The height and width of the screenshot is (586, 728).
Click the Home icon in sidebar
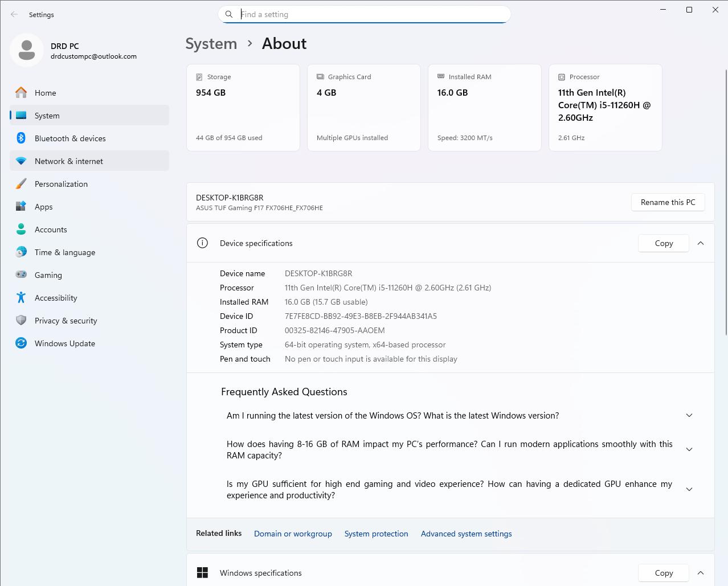pyautogui.click(x=21, y=93)
